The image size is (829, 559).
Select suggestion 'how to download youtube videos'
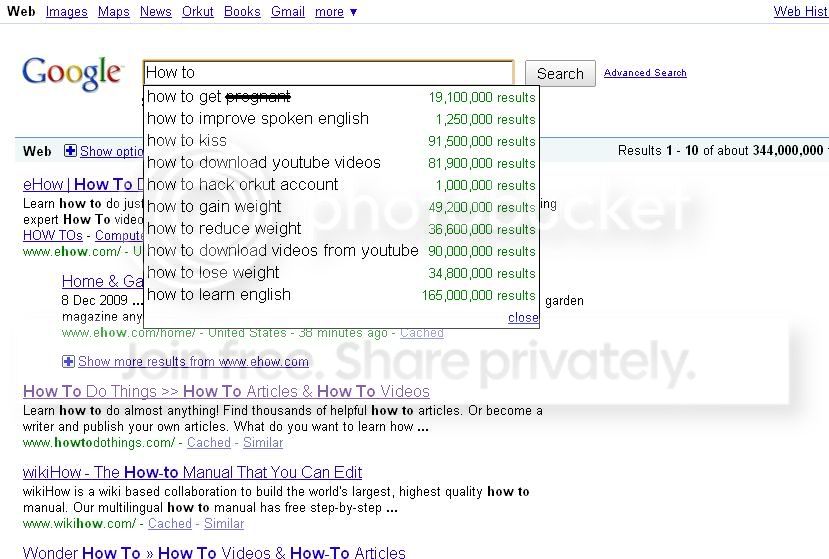pyautogui.click(x=342, y=163)
